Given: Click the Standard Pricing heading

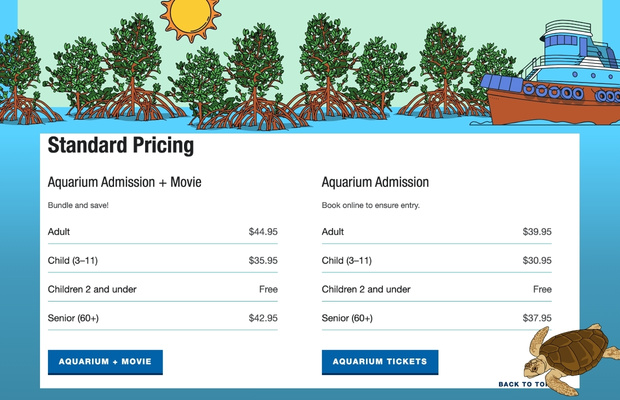Looking at the screenshot, I should click(x=121, y=146).
